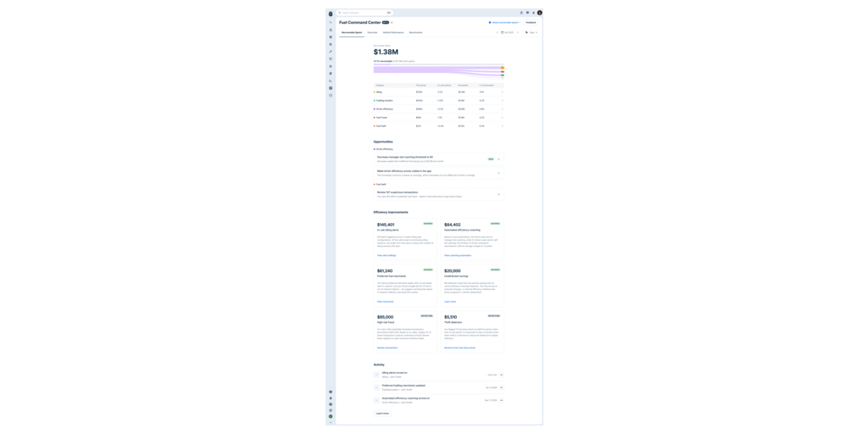Click Learn more in Unattributed savings card
The height and width of the screenshot is (434, 868).
450,302
